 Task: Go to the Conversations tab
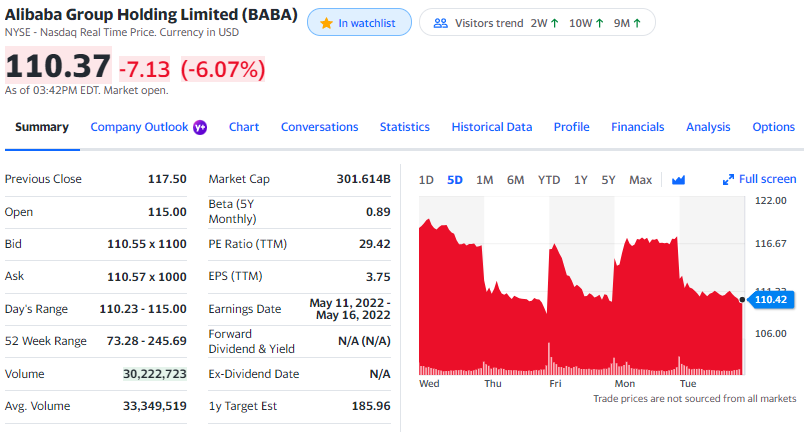[319, 127]
